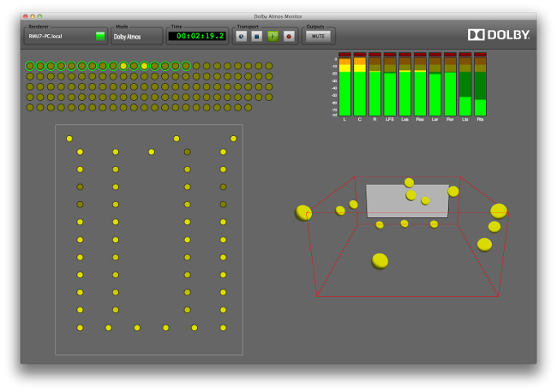Click the L channel level meter
This screenshot has width=557, height=392.
344,86
